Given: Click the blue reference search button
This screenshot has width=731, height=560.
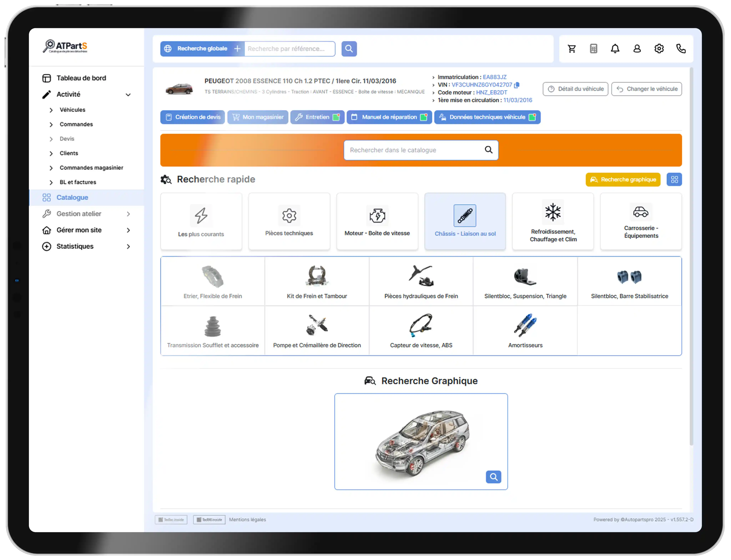Looking at the screenshot, I should coord(349,49).
